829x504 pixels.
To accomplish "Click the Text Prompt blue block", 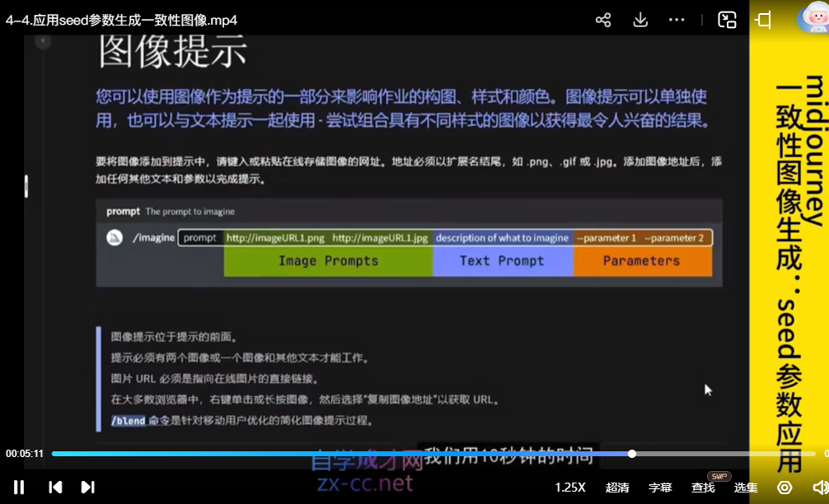I will click(x=503, y=261).
